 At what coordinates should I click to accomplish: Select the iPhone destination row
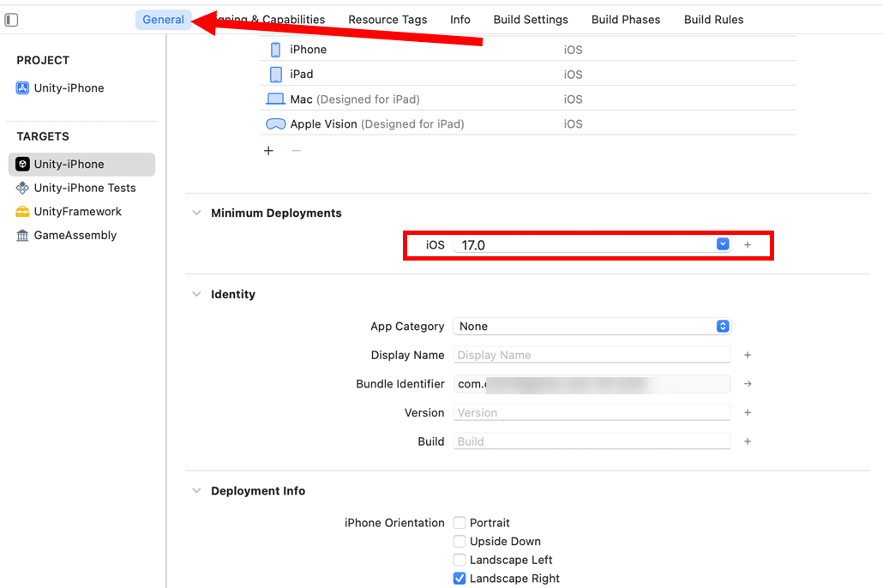(x=528, y=50)
